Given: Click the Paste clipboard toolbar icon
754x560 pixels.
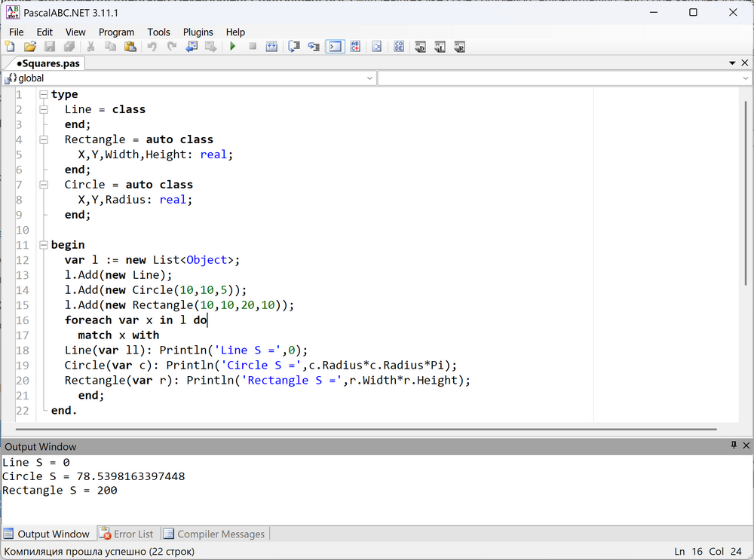Looking at the screenshot, I should click(x=130, y=47).
